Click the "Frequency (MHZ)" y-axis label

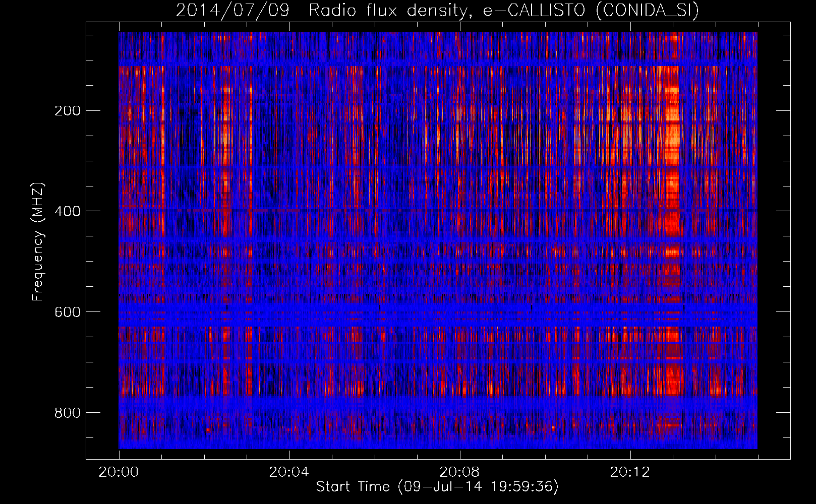coord(37,242)
